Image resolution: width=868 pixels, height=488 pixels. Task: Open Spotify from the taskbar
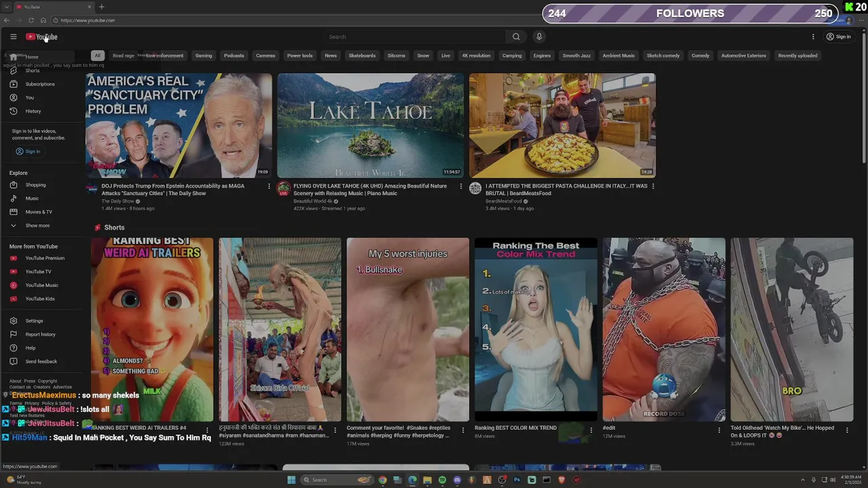tap(442, 480)
